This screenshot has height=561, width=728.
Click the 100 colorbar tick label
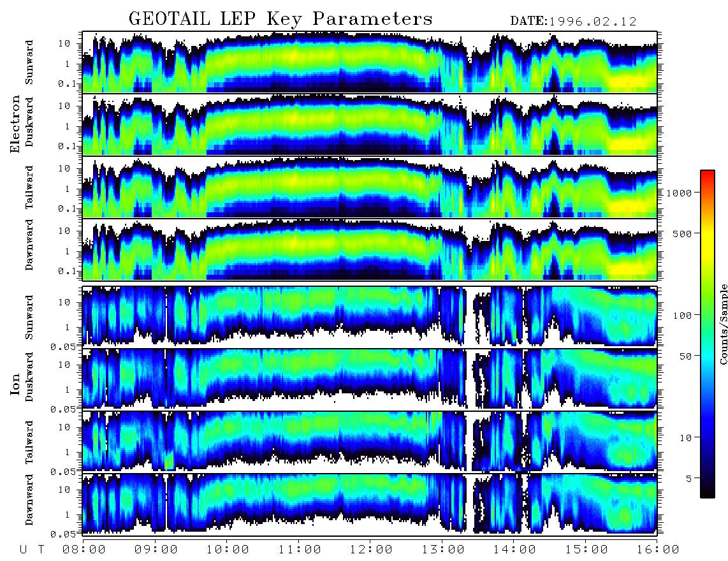click(683, 316)
